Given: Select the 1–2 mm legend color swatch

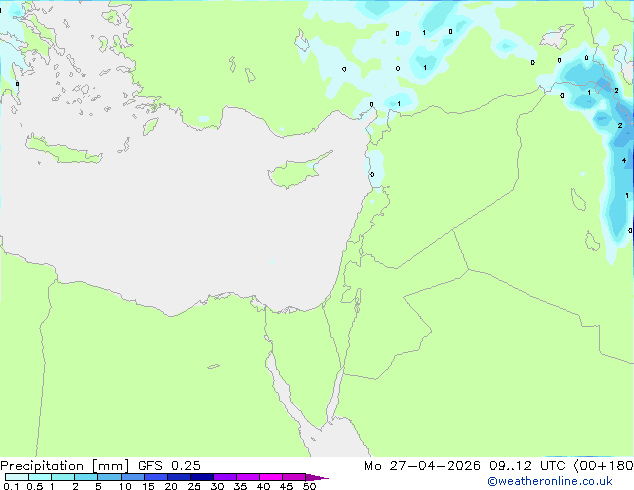Looking at the screenshot, I should (63, 477).
